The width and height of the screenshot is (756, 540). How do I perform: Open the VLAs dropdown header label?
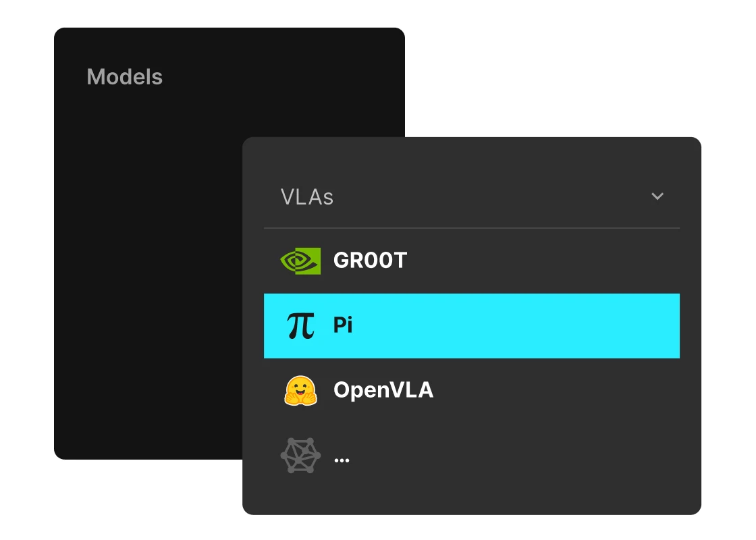(x=307, y=197)
